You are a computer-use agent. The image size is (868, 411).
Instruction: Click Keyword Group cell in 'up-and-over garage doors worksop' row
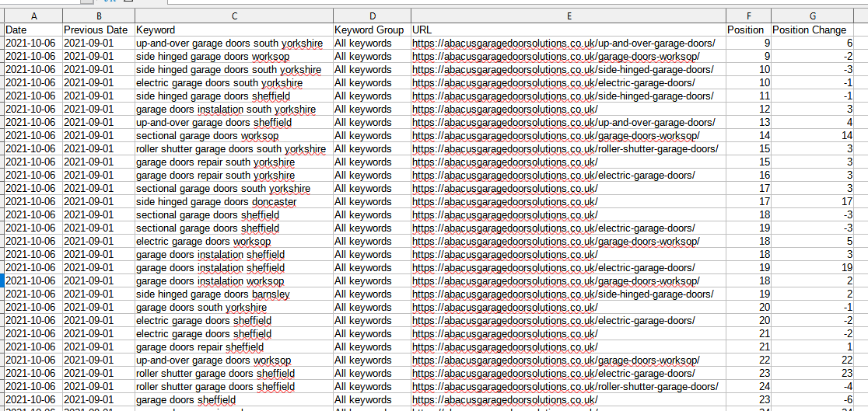(372, 360)
